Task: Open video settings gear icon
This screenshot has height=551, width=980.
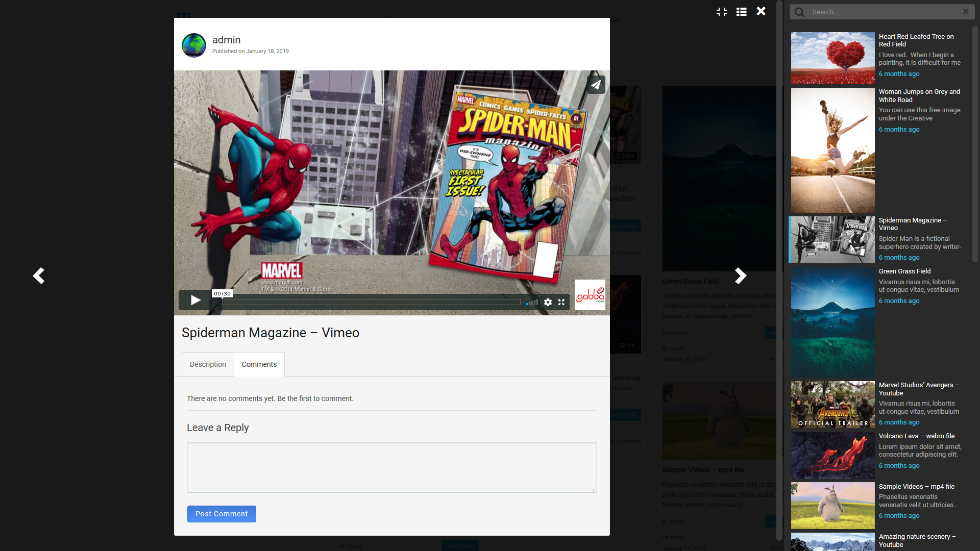Action: coord(548,302)
